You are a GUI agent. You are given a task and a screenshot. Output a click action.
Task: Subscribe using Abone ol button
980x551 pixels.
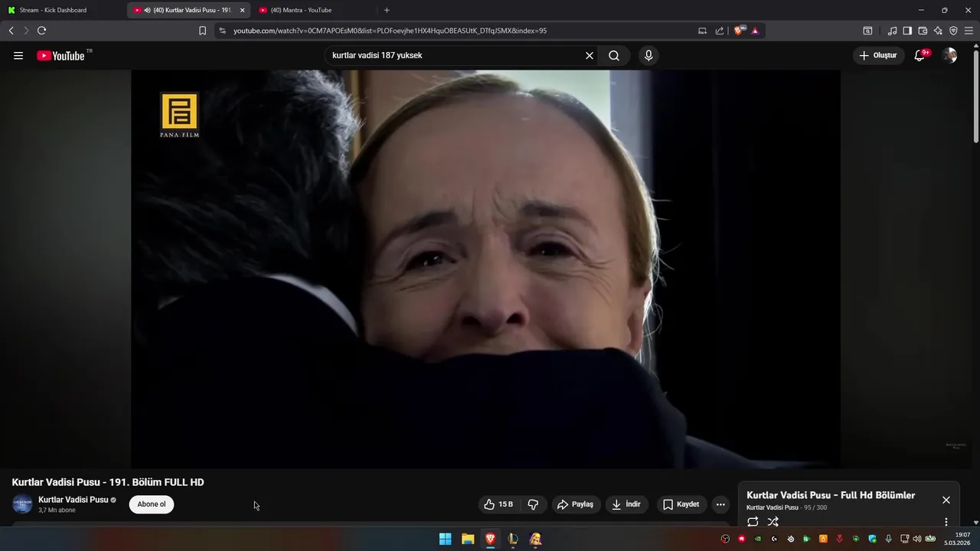152,504
